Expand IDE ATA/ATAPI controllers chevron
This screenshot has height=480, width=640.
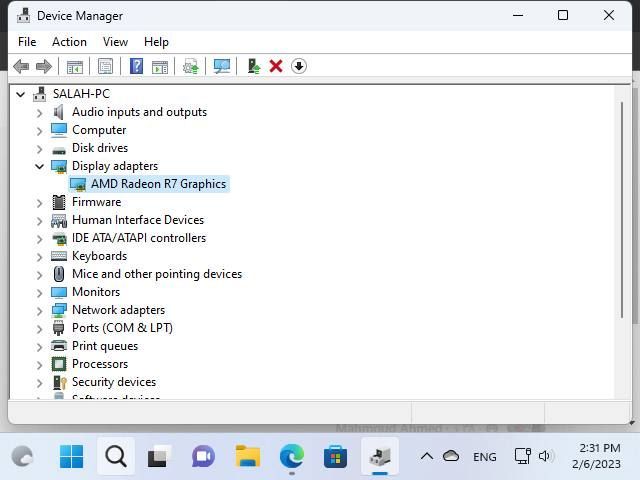tap(39, 239)
